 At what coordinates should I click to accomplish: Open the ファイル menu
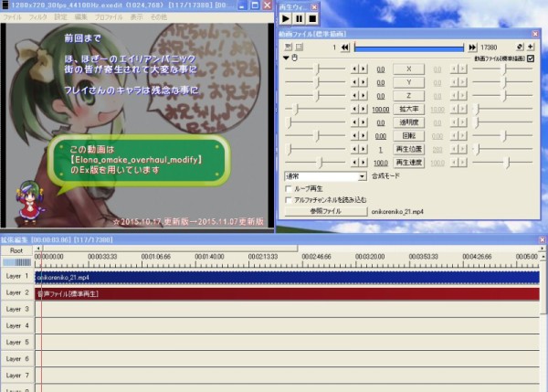[x=12, y=17]
